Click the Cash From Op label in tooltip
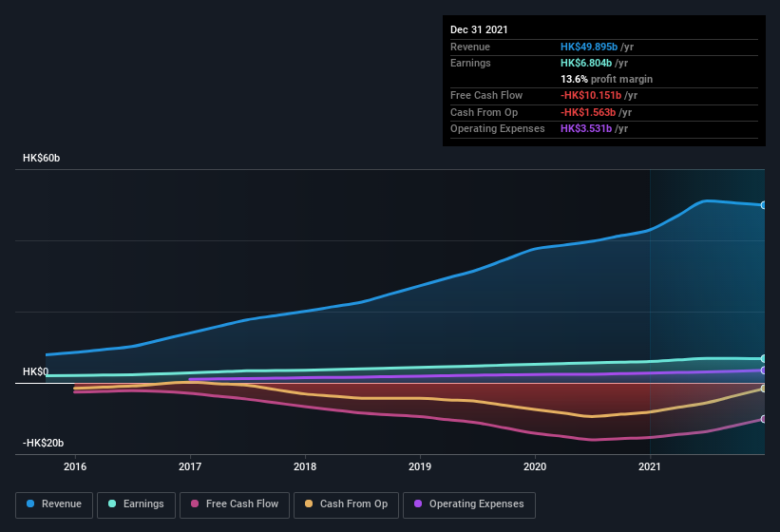This screenshot has height=532, width=780. point(484,112)
